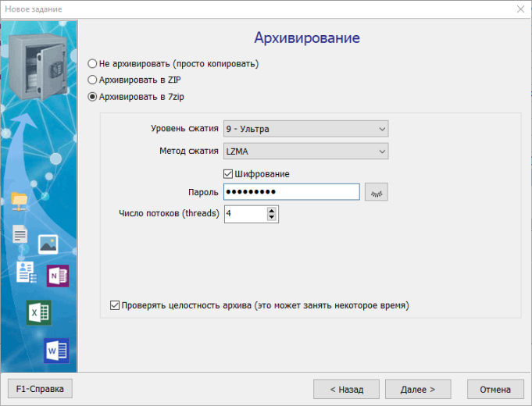This screenshot has height=406, width=532.
Task: Show password with the eye icon button
Action: [376, 192]
